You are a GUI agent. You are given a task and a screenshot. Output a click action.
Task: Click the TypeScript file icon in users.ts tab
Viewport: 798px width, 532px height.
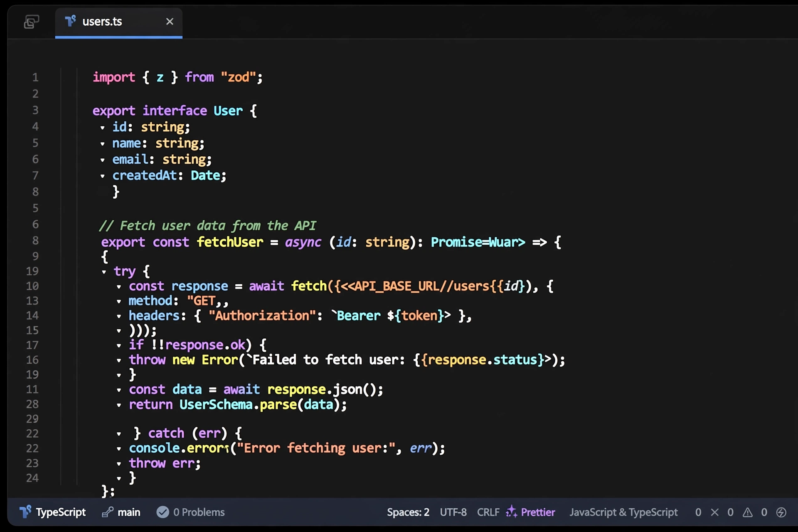coord(71,21)
